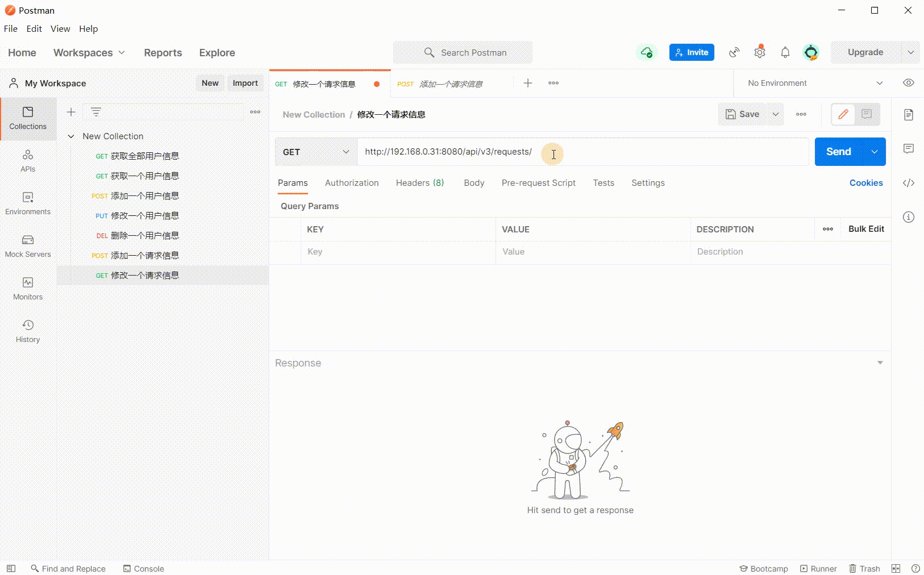Screen dimensions: 924x575
Task: Switch to the Settings tab
Action: tap(648, 183)
